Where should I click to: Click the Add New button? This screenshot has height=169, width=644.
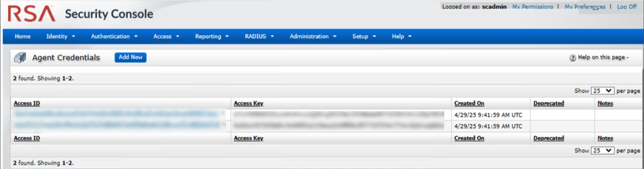[x=131, y=57]
